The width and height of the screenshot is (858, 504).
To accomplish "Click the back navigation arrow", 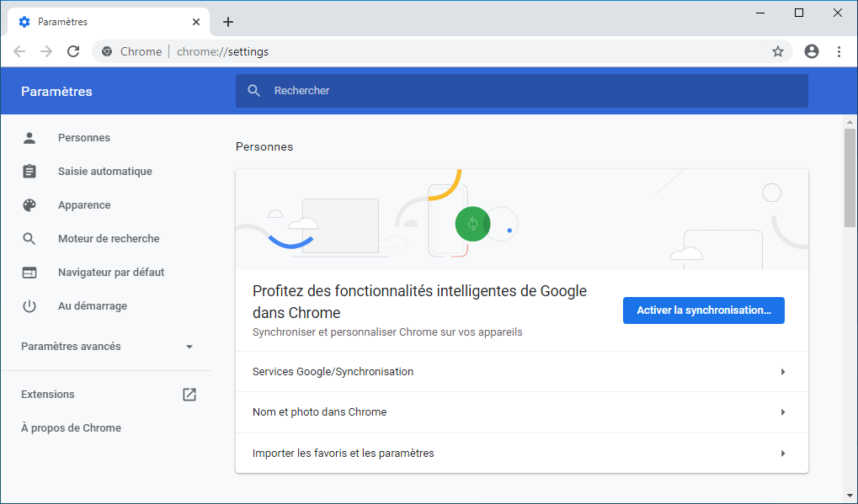I will (x=19, y=51).
